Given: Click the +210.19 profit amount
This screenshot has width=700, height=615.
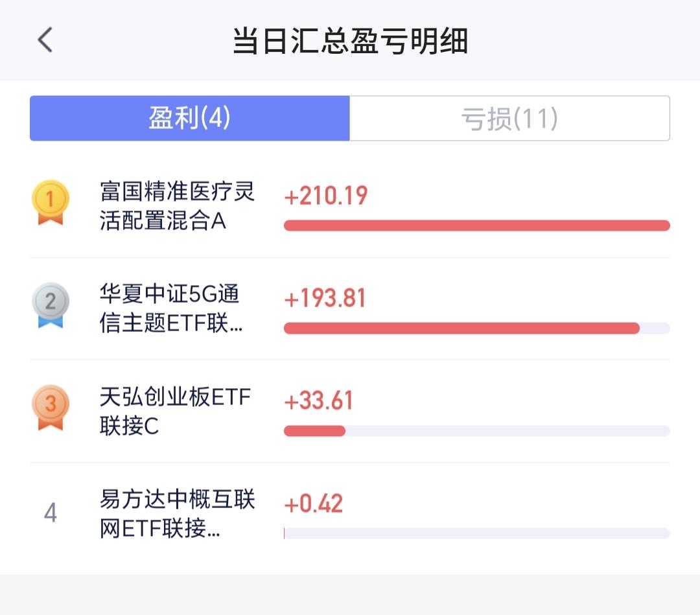Looking at the screenshot, I should [x=326, y=196].
